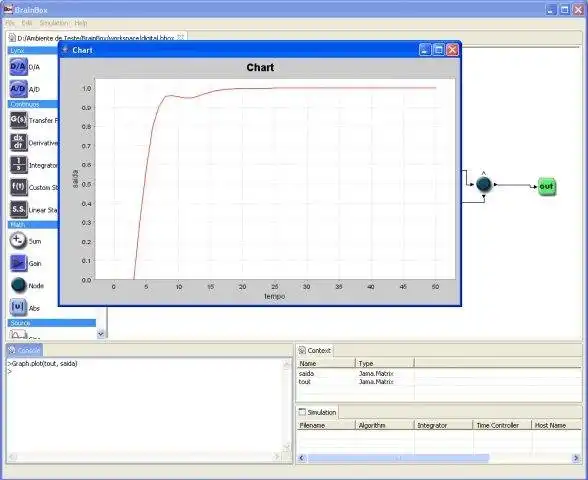This screenshot has height=480, width=588.
Task: Click the Host Name column header
Action: [556, 425]
